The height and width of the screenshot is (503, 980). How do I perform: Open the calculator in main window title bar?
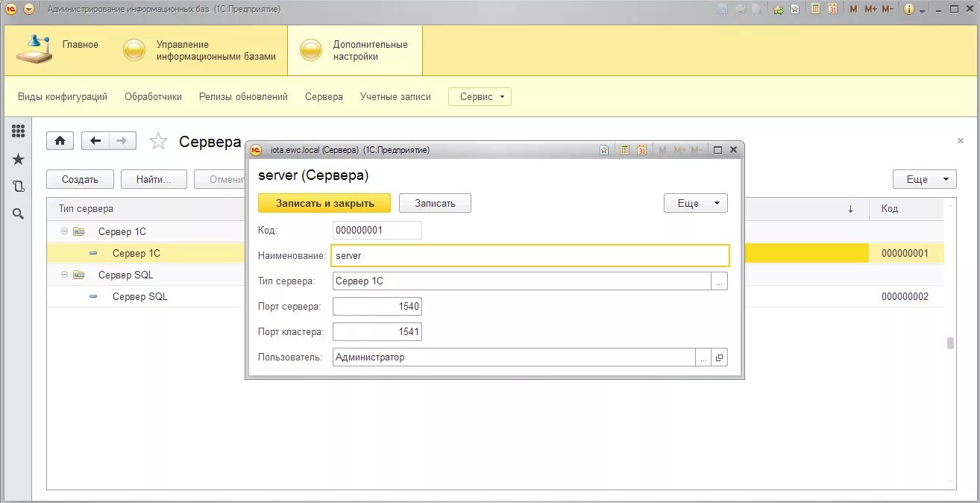(815, 9)
